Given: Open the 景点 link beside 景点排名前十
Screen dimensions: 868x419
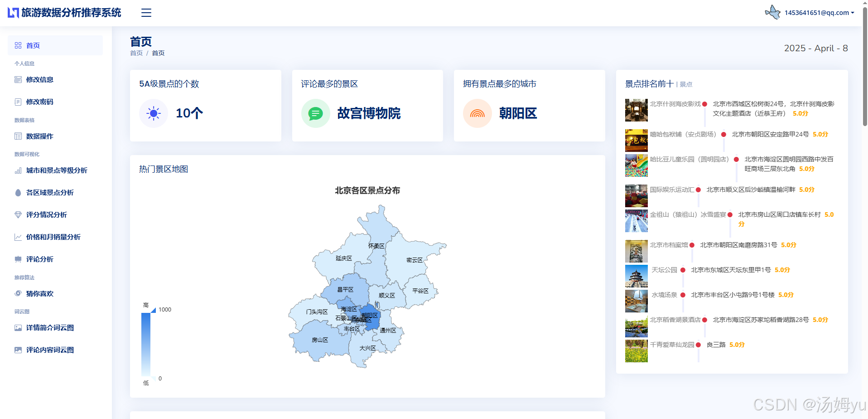Looking at the screenshot, I should [x=685, y=84].
